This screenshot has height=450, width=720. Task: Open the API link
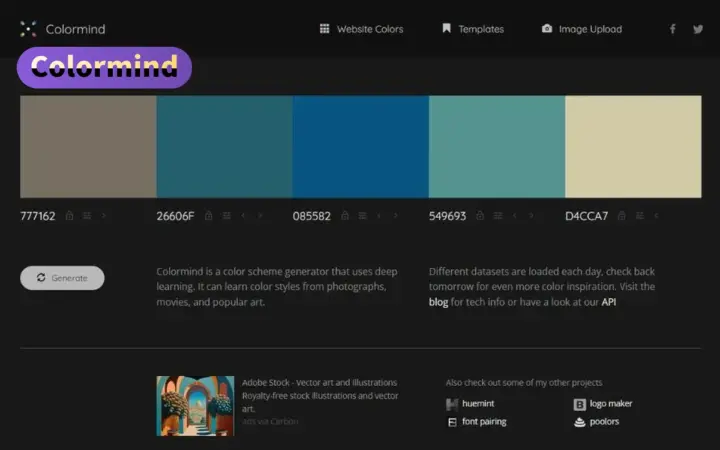tap(609, 302)
